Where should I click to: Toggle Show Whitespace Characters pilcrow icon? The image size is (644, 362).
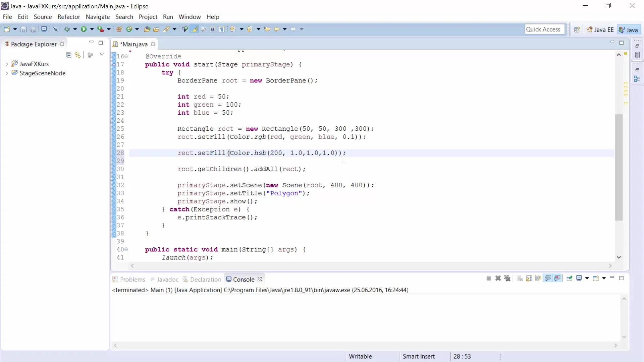point(222,29)
